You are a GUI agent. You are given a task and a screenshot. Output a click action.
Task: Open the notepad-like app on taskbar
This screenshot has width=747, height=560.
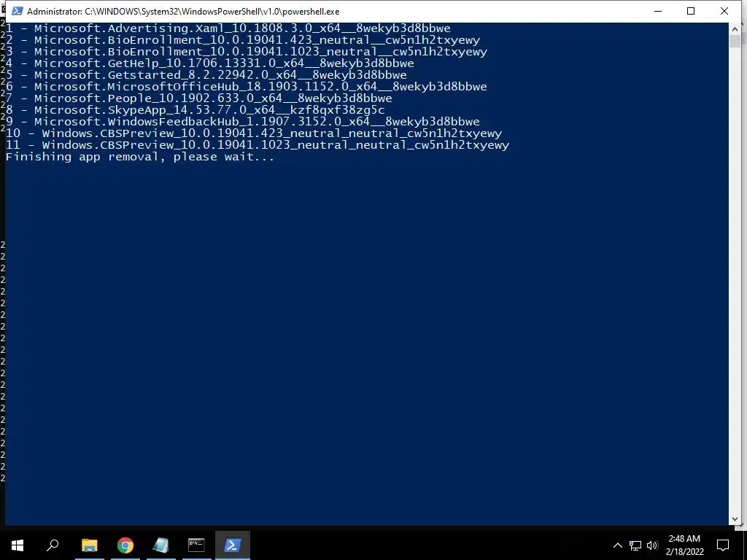click(x=161, y=545)
